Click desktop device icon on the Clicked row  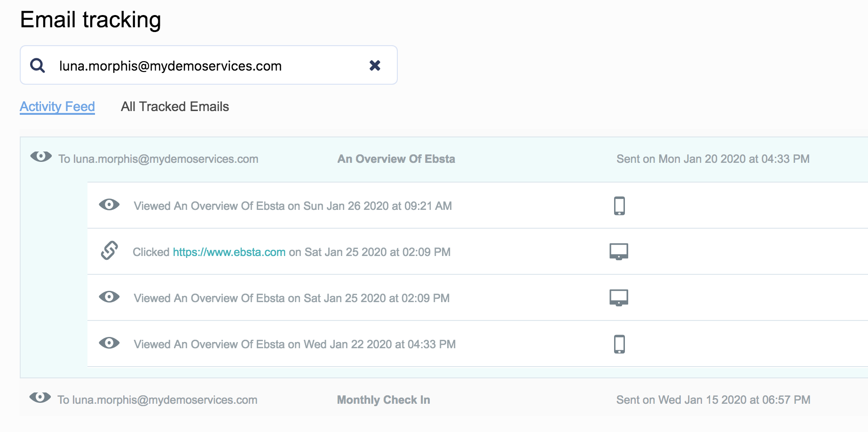pyautogui.click(x=619, y=251)
